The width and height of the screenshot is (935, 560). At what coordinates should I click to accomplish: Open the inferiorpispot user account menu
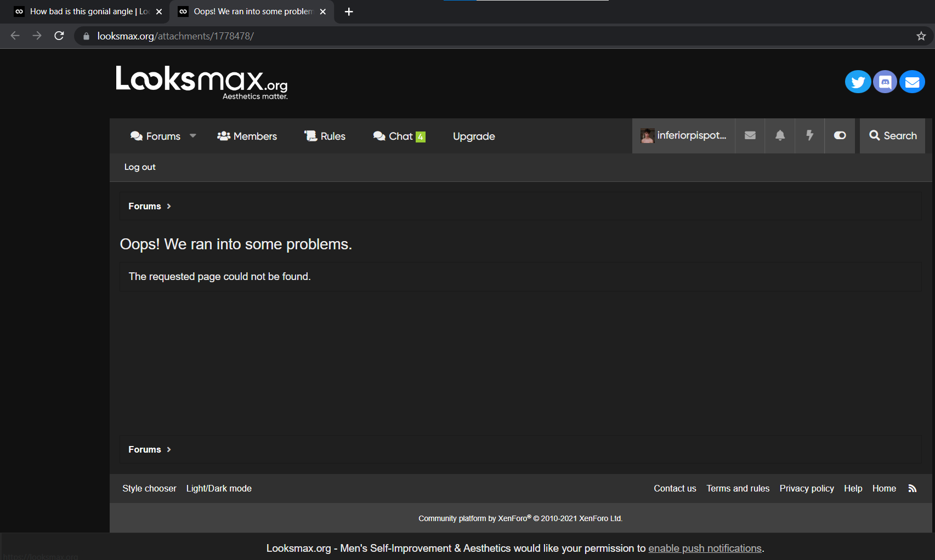click(x=683, y=135)
